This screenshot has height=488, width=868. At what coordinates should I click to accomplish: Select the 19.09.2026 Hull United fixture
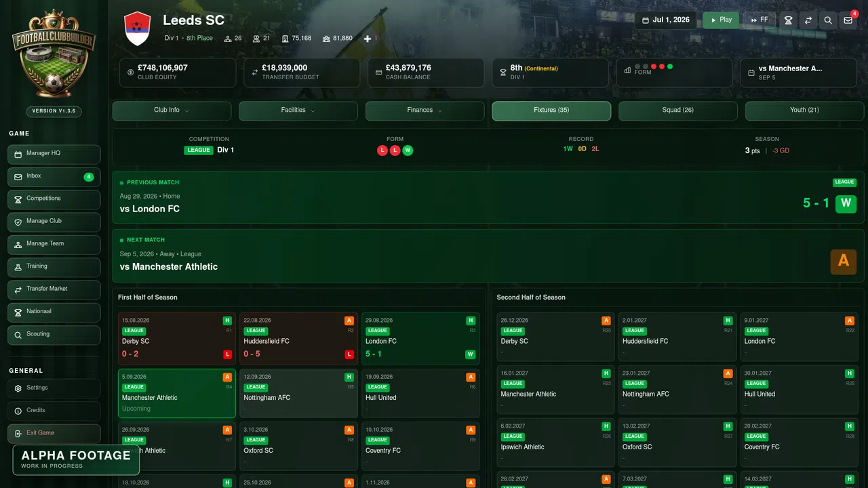pos(420,393)
